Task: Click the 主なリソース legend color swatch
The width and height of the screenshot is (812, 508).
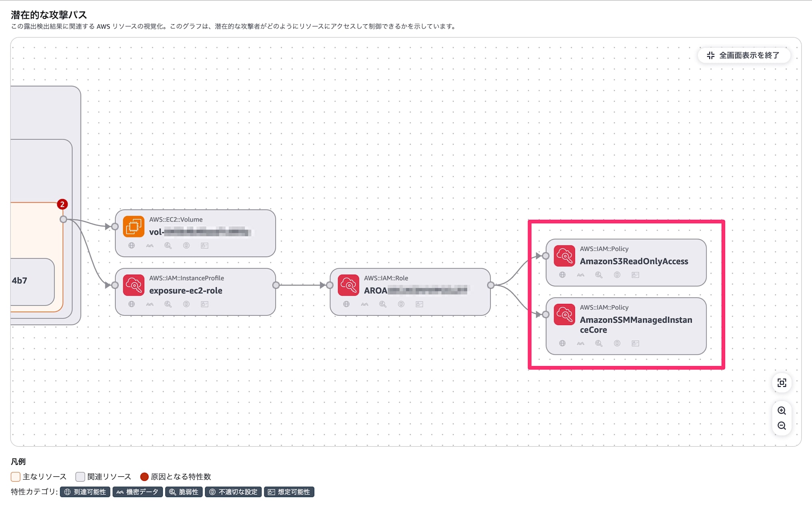Action: coord(15,477)
